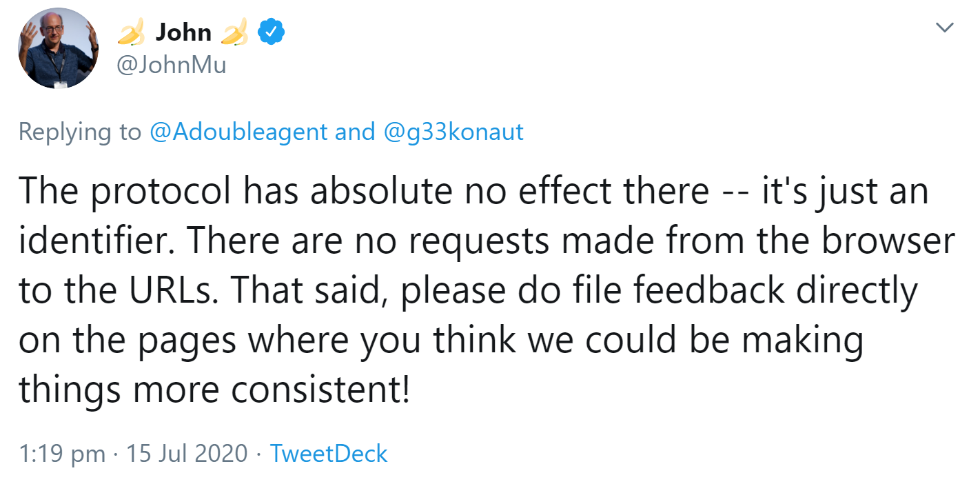Click the 15 Jul 2020 date
This screenshot has height=484, width=980.
pos(185,454)
